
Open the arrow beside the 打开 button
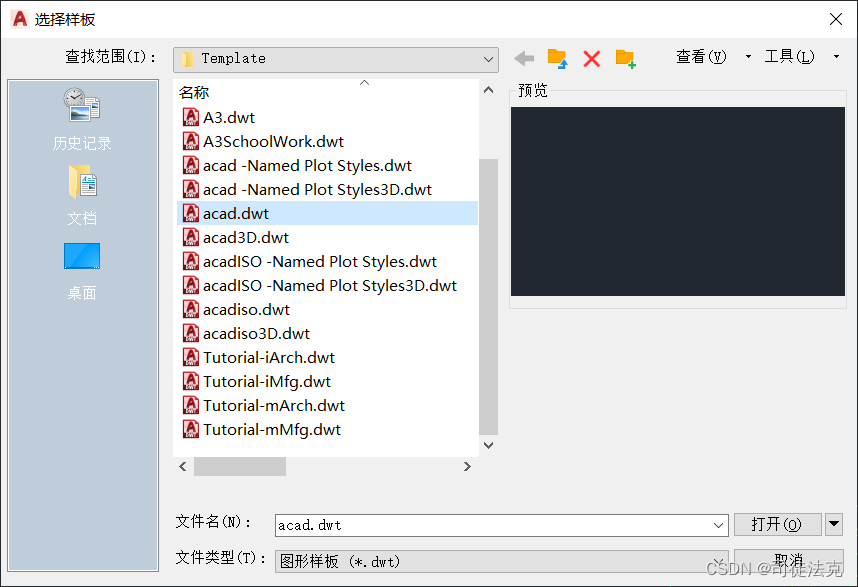click(833, 524)
